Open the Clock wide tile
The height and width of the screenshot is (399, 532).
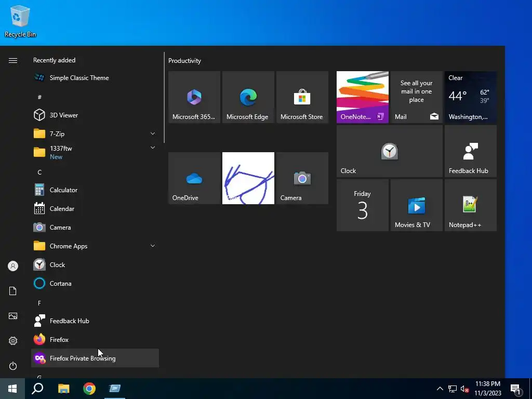[390, 151]
